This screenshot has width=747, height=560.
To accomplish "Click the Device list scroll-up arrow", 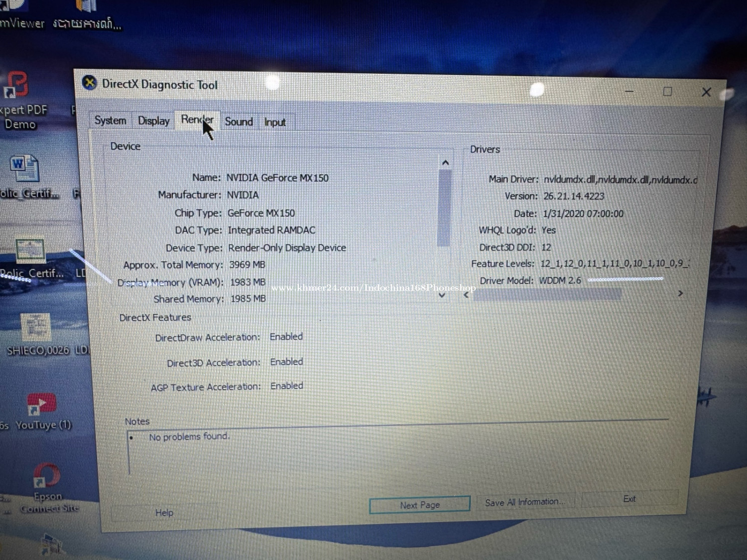I will [x=445, y=163].
